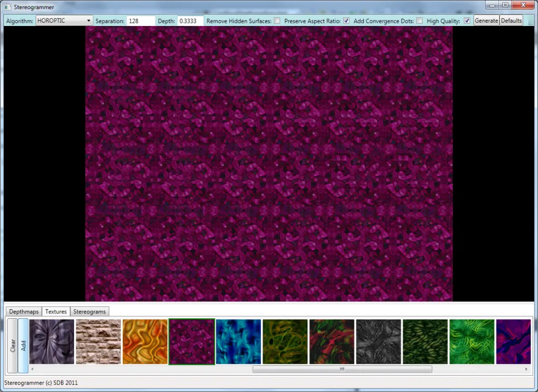Uncheck Preserve Aspect Ratio
The image size is (538, 392).
click(346, 21)
